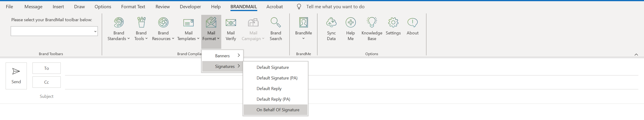
Task: Choose Default Reply entry
Action: (x=275, y=88)
